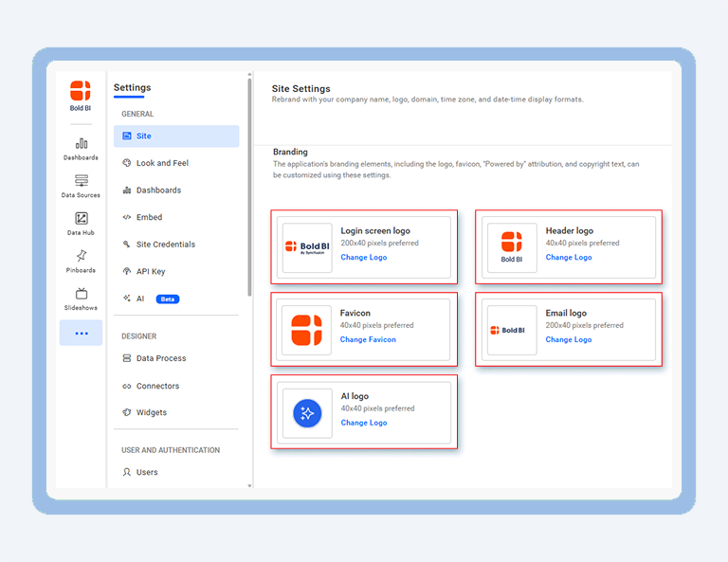Open Pinboards in the left navigation
The width and height of the screenshot is (728, 562).
click(81, 262)
